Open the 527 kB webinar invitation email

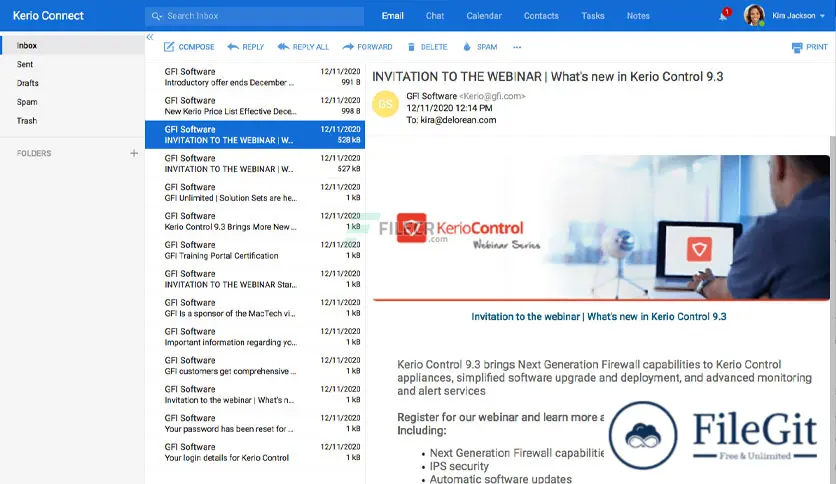click(x=255, y=163)
